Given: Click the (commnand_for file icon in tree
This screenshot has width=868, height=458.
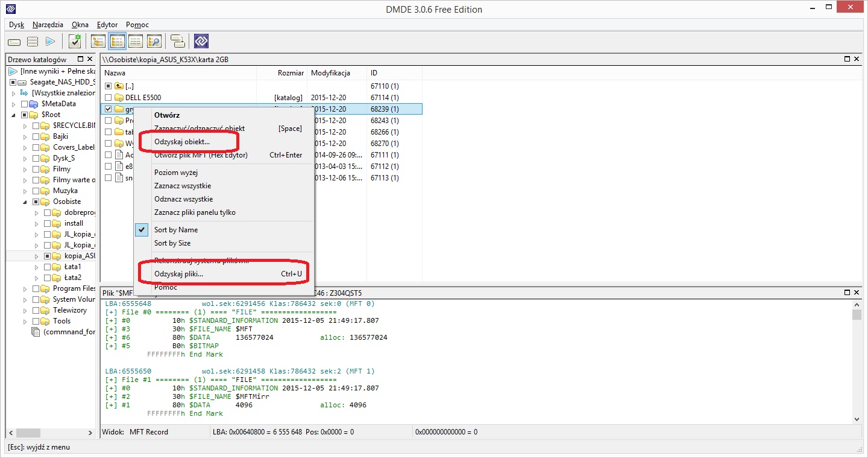Looking at the screenshot, I should point(36,332).
